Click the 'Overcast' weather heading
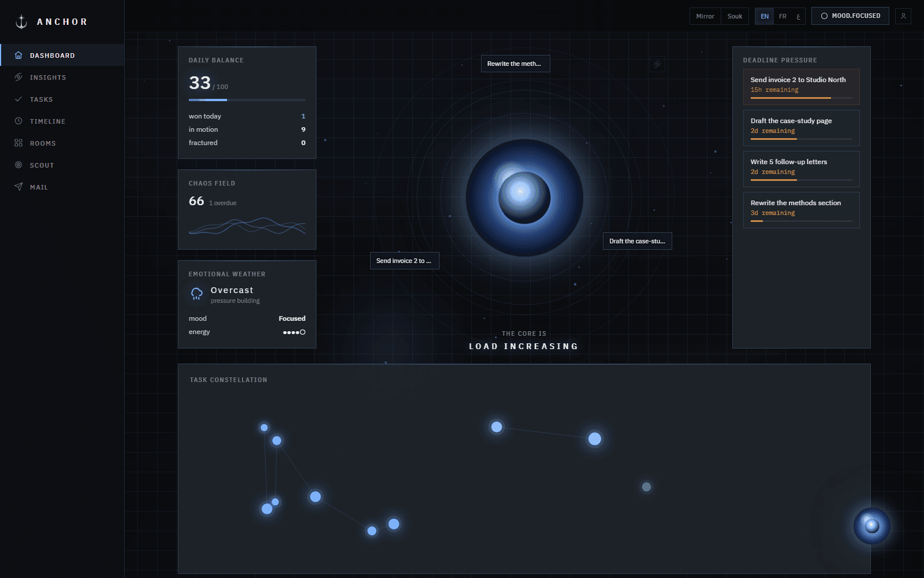 (232, 290)
